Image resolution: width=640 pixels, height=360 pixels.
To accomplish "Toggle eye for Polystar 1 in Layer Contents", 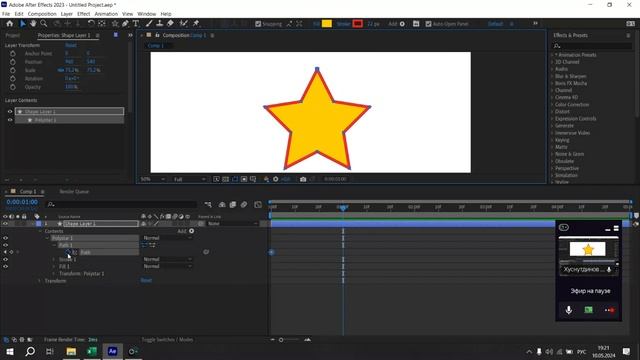I will coord(10,120).
